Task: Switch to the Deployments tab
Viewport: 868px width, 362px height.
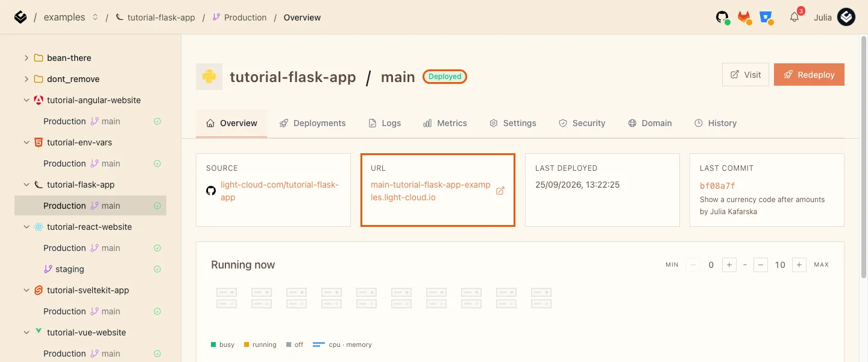Action: (312, 123)
